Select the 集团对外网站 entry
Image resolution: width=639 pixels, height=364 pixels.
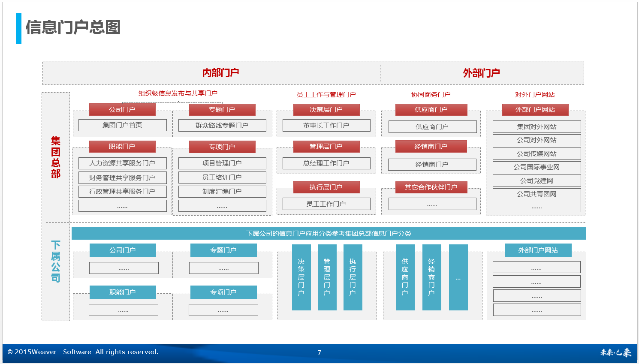click(x=537, y=127)
